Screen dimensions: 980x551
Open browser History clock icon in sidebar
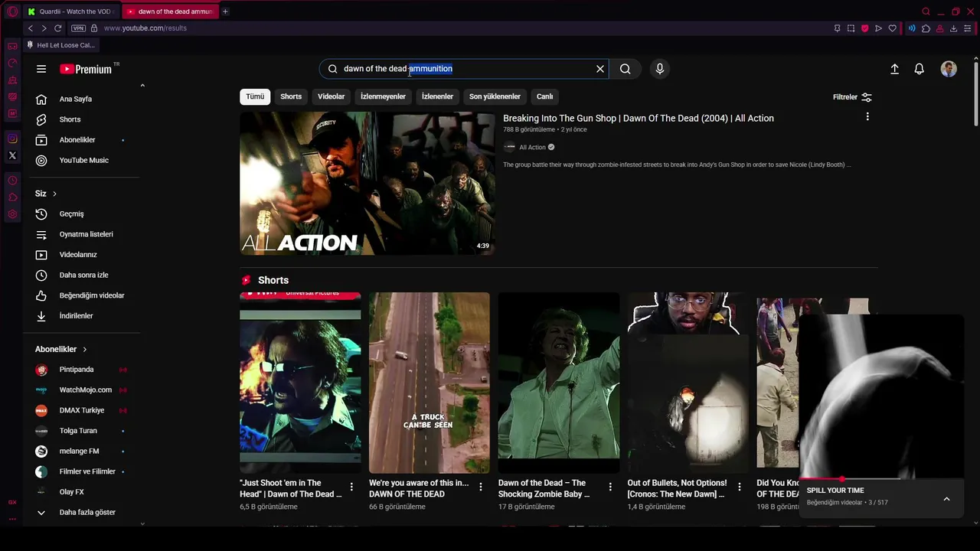(12, 181)
